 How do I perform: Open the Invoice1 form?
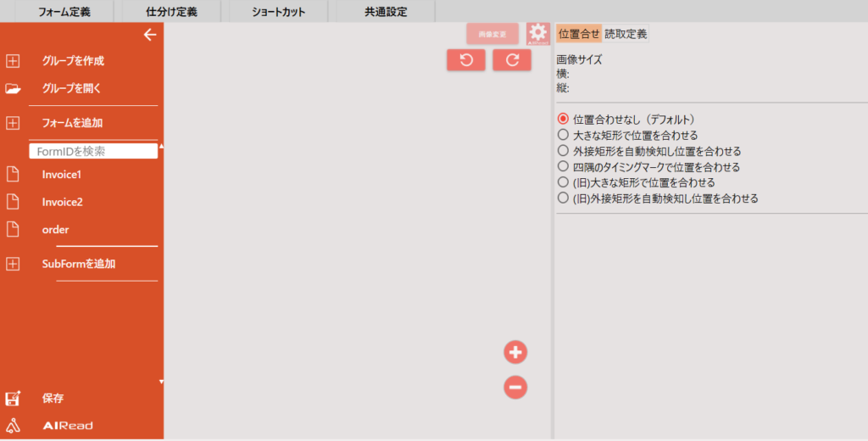coord(62,175)
